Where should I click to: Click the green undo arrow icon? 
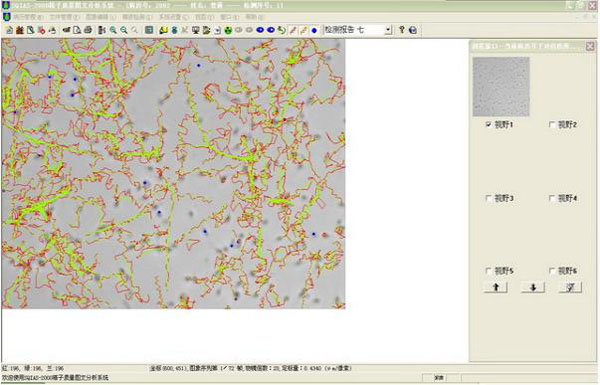(x=282, y=30)
